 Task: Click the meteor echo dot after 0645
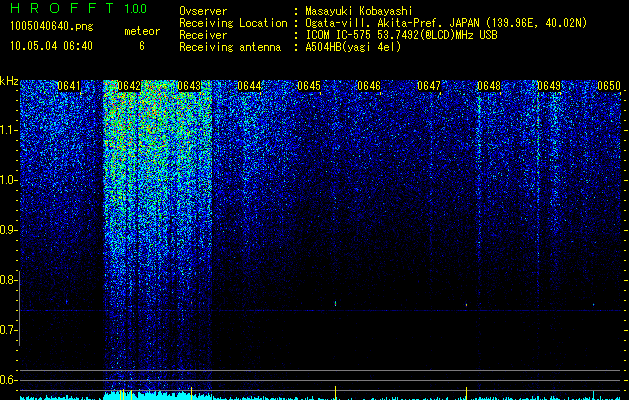(x=335, y=304)
